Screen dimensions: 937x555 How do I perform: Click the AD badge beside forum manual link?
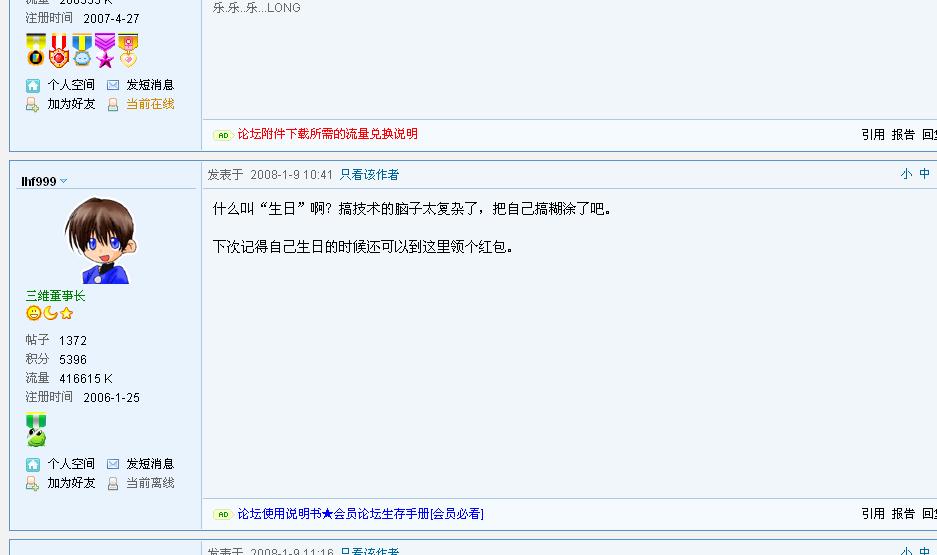pyautogui.click(x=222, y=514)
